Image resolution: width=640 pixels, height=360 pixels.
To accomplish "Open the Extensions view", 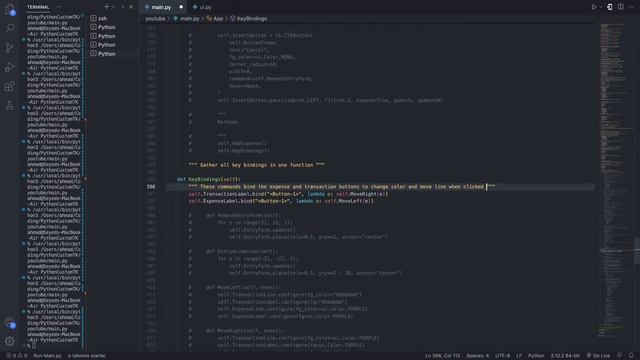I will [10, 86].
